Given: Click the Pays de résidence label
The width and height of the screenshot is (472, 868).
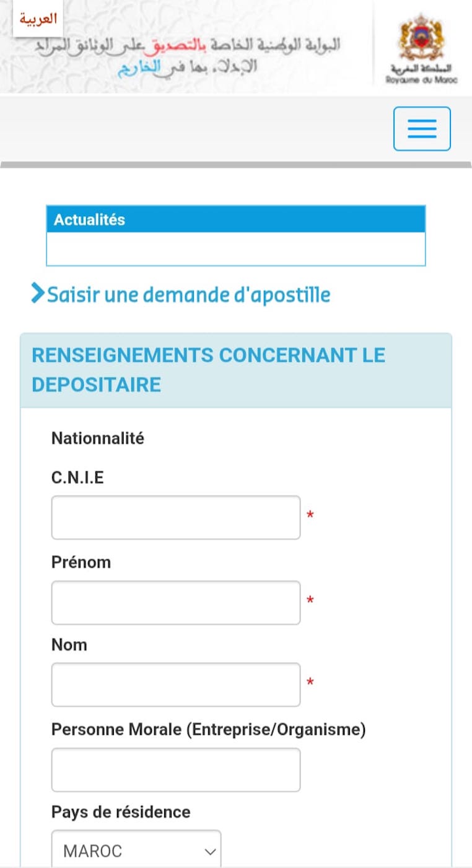Looking at the screenshot, I should pos(121,812).
